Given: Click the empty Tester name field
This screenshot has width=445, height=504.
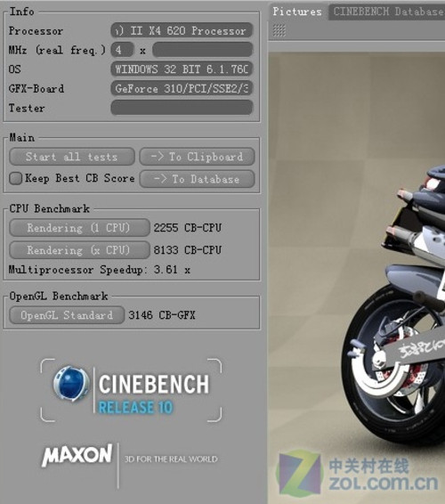Looking at the screenshot, I should [182, 108].
